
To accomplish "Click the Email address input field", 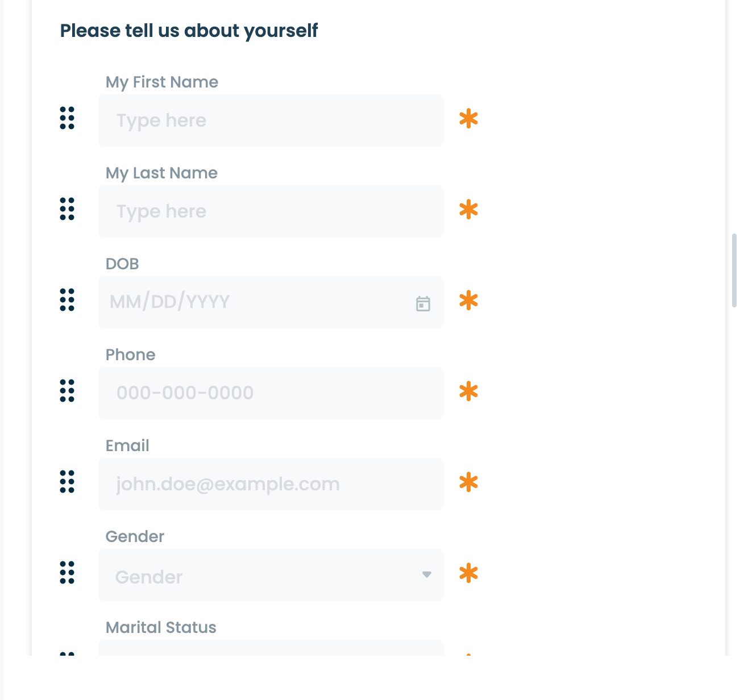I will (271, 484).
